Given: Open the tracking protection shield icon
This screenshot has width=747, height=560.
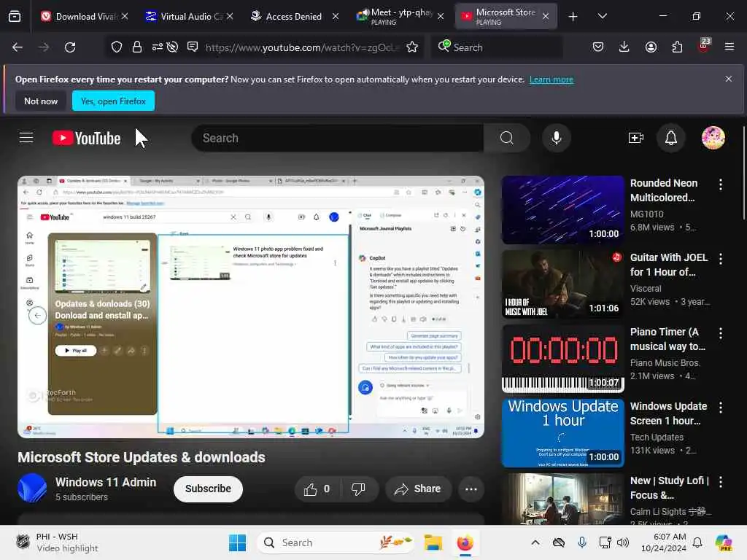Looking at the screenshot, I should coord(117,47).
